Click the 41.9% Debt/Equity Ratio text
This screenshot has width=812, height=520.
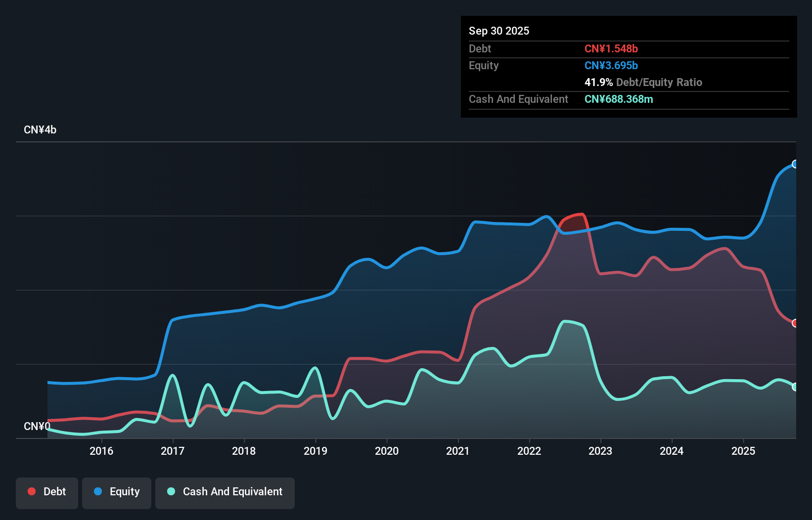(643, 82)
